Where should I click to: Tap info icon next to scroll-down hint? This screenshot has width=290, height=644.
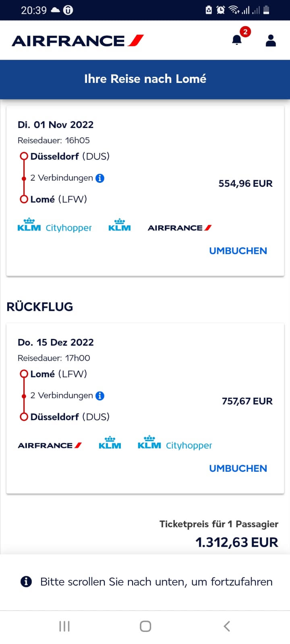(x=26, y=582)
